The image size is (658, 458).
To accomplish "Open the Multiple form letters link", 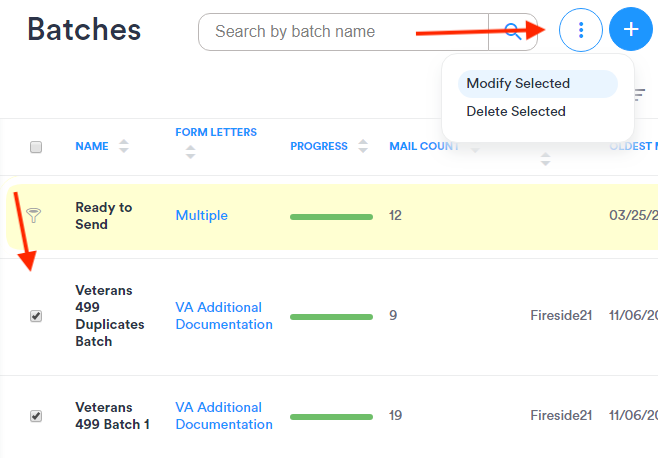I will 201,215.
